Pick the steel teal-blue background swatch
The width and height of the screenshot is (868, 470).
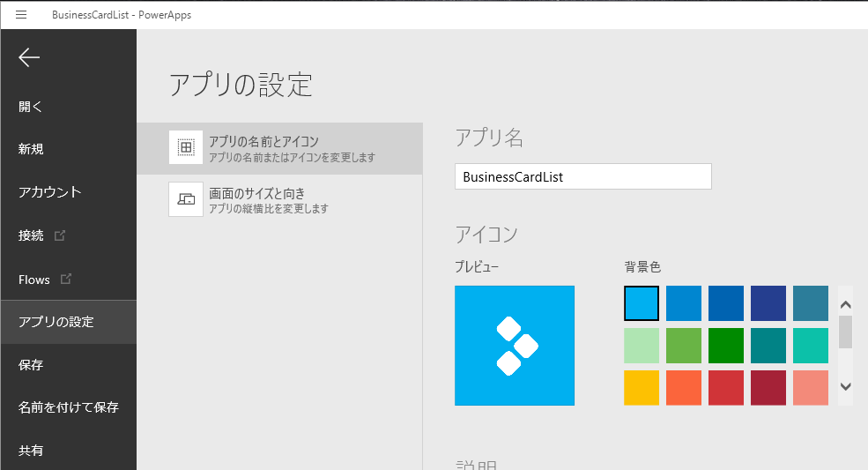(811, 303)
